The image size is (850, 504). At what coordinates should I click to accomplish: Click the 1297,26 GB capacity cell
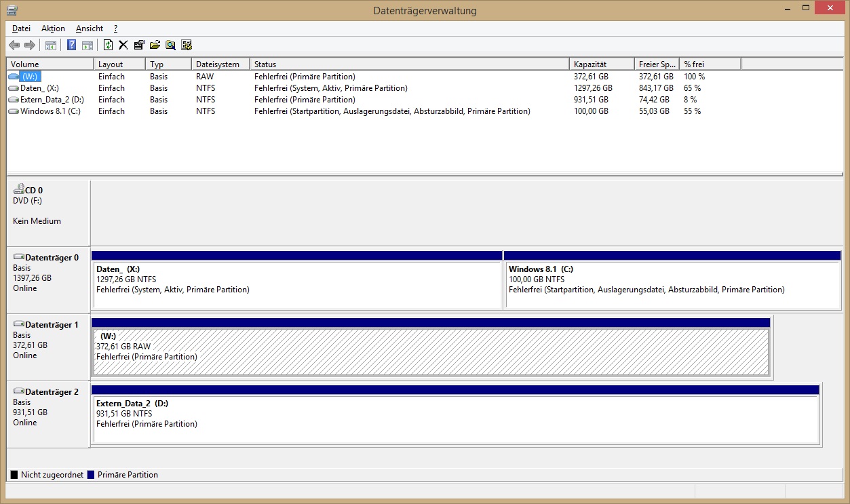click(593, 88)
